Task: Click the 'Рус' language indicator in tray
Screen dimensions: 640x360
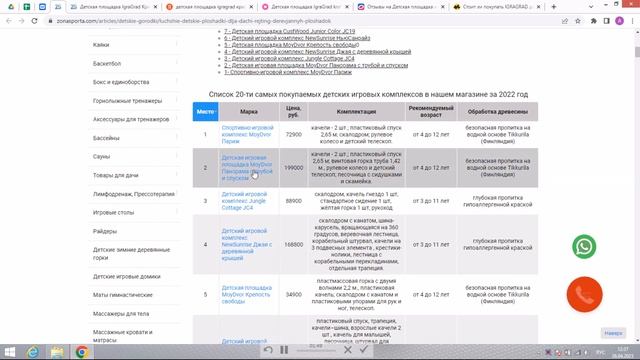Action: (x=600, y=352)
